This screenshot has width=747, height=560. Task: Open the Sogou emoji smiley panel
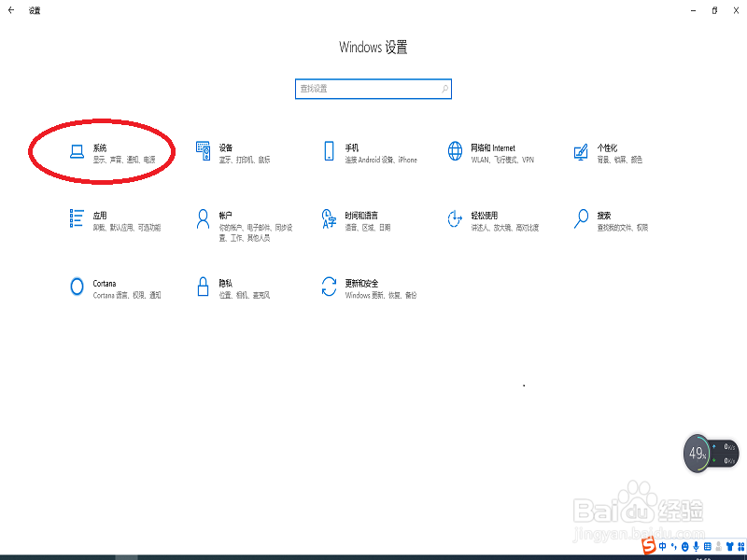coord(685,547)
